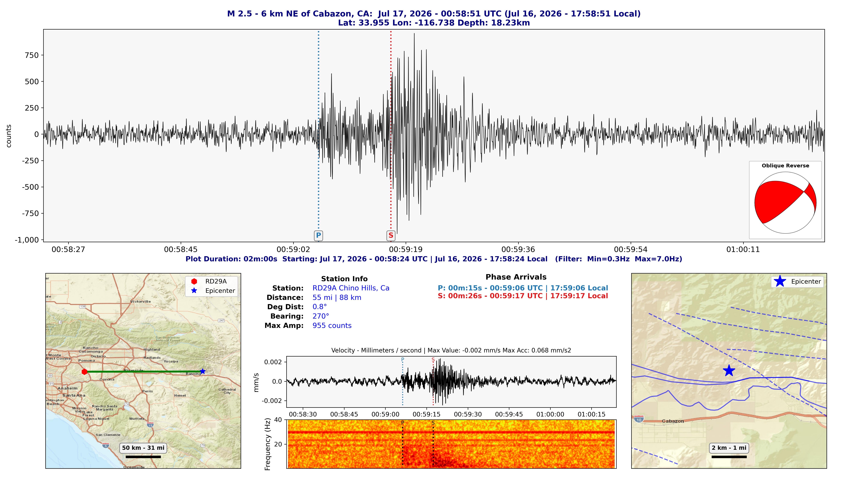868x488 pixels.
Task: Click the 'Corona' map label
Action: point(107,379)
